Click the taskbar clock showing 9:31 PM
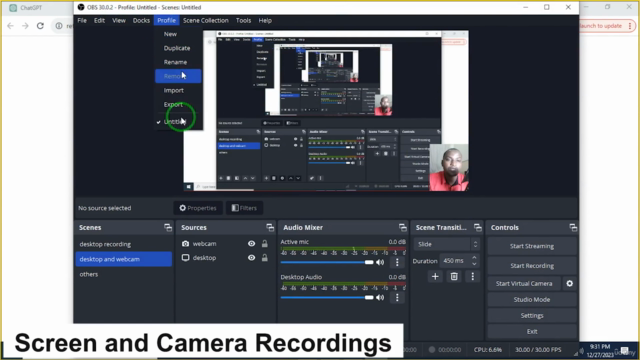Image resolution: width=640 pixels, height=360 pixels. click(x=600, y=351)
